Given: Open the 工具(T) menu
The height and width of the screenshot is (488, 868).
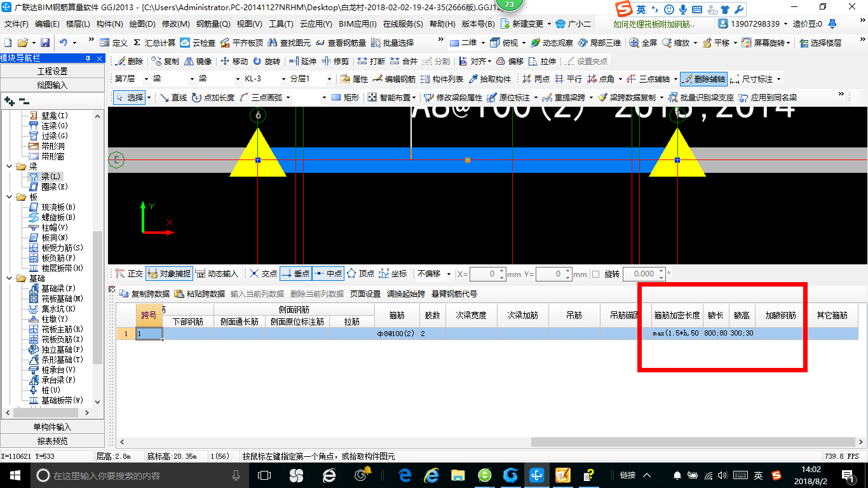Looking at the screenshot, I should point(281,24).
